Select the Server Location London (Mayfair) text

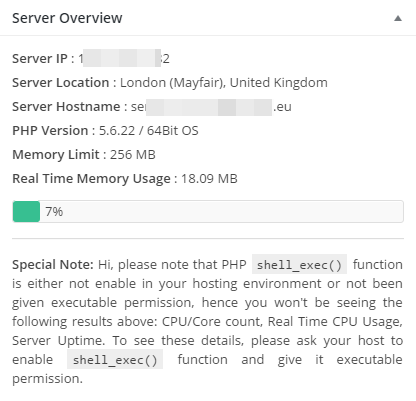click(224, 83)
